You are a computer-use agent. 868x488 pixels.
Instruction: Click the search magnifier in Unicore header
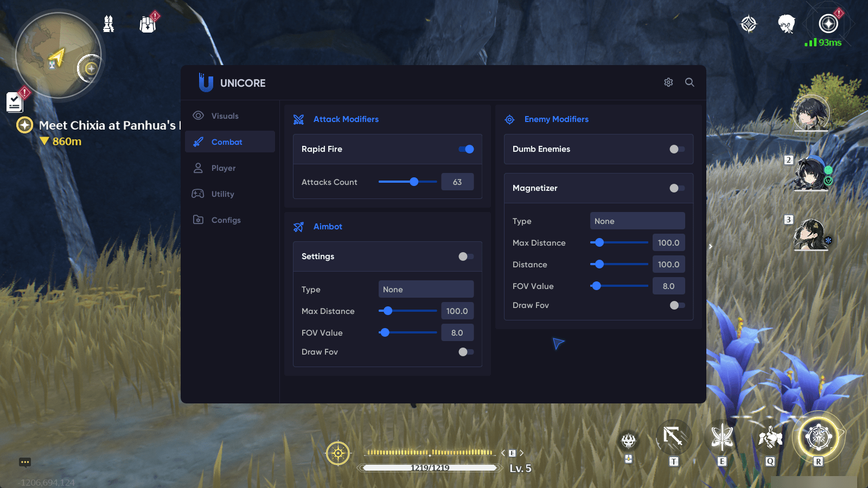click(x=690, y=82)
